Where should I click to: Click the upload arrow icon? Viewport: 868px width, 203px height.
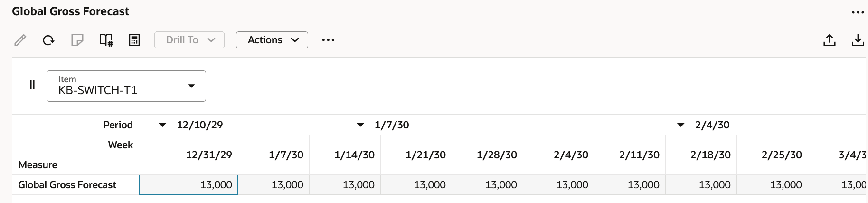pyautogui.click(x=830, y=40)
